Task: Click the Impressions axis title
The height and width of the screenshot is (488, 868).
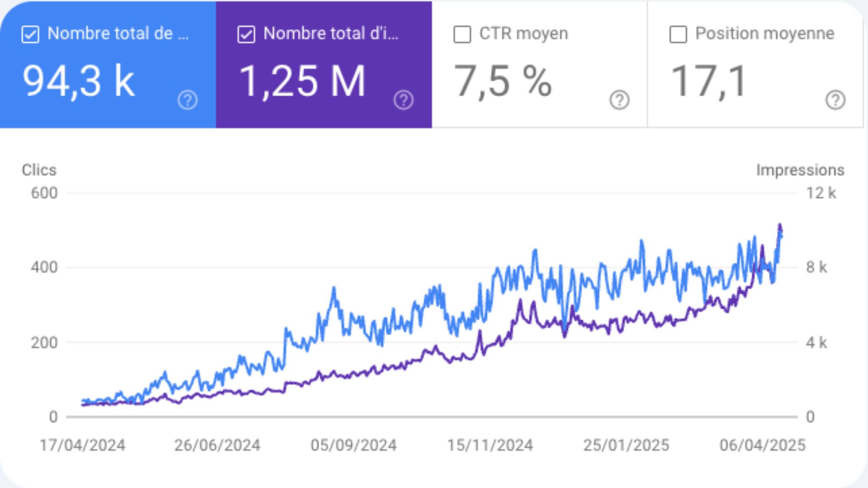Action: [x=800, y=170]
